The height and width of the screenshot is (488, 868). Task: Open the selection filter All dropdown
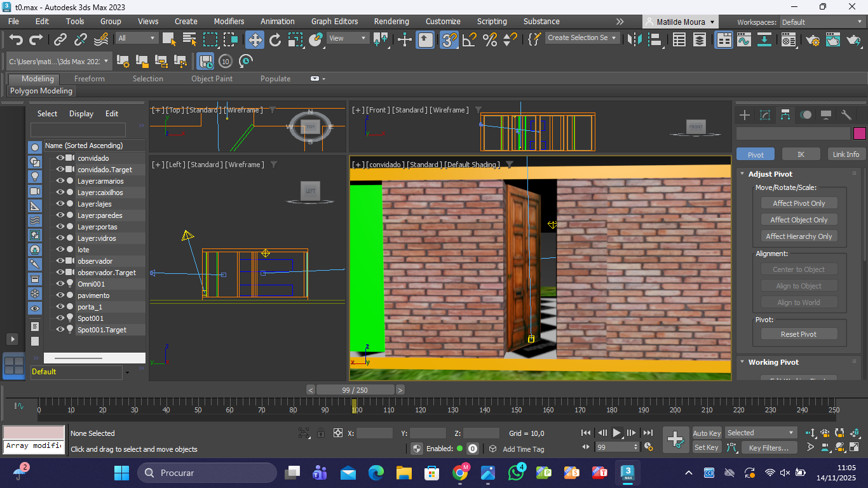(137, 38)
